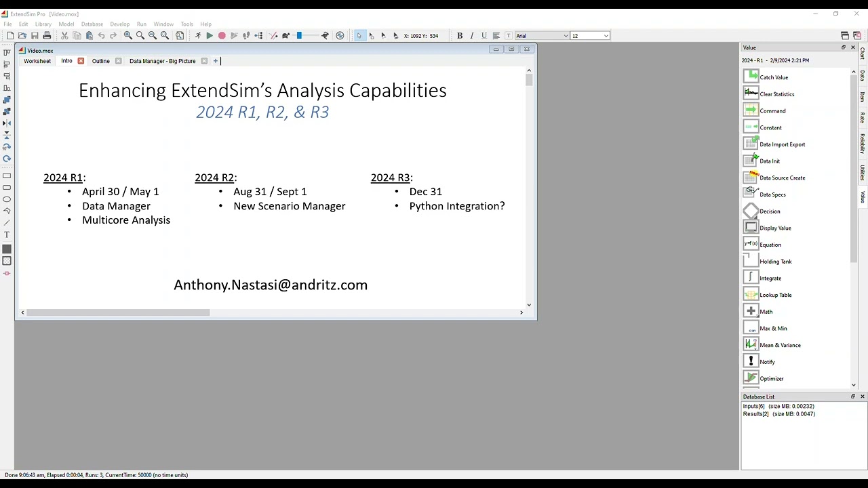This screenshot has height=488, width=868.
Task: Select the Oval shape tool
Action: point(7,199)
